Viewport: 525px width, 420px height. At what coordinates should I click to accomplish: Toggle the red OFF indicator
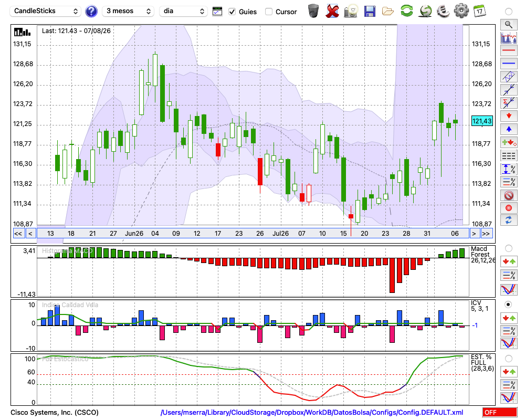coord(500,412)
